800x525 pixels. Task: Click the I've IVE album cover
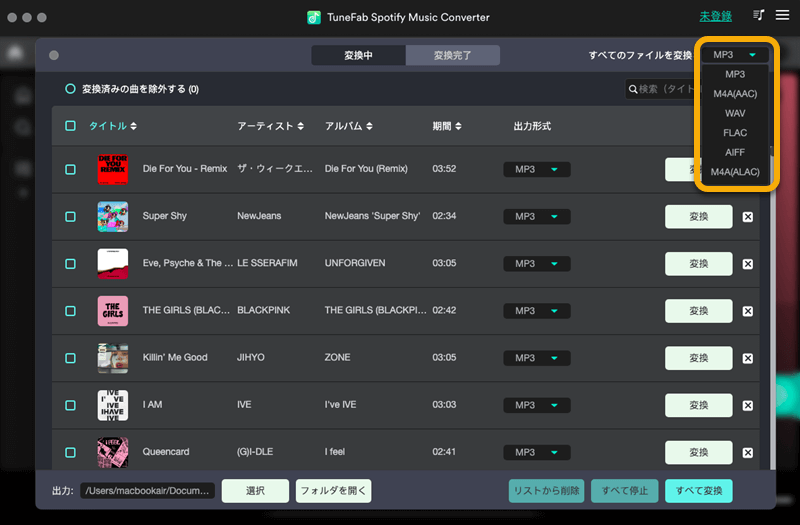click(x=113, y=405)
